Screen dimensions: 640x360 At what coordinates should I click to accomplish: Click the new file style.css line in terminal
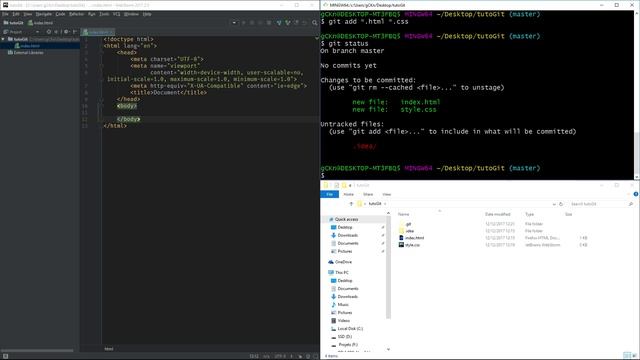394,110
